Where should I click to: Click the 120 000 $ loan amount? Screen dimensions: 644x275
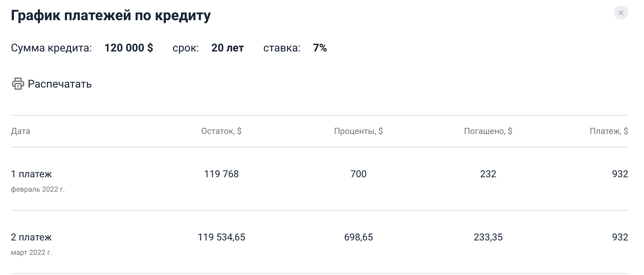click(129, 48)
